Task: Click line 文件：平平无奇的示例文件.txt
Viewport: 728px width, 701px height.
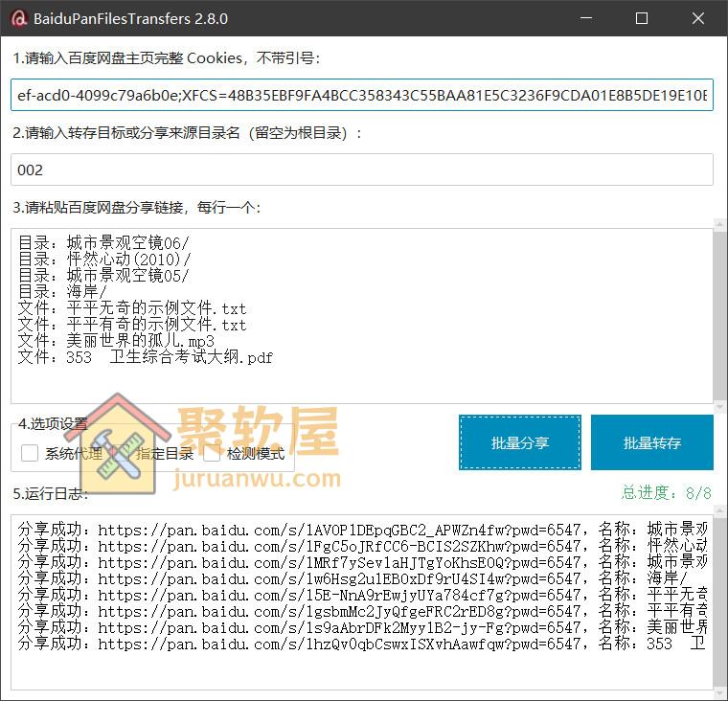Action: (132, 307)
